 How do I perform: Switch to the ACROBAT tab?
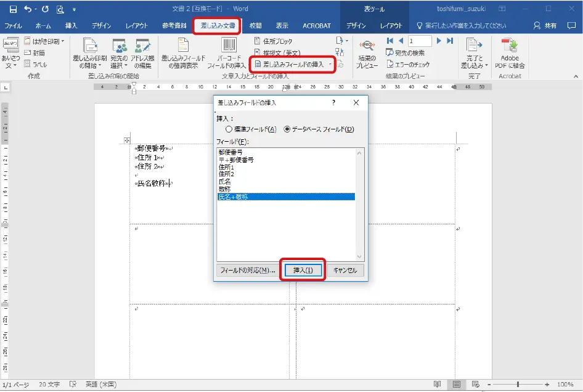coord(316,26)
